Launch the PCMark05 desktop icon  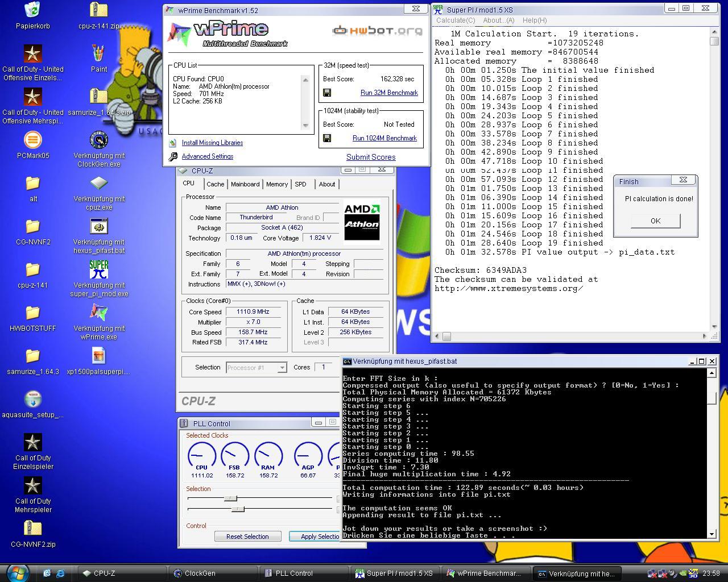pyautogui.click(x=33, y=140)
